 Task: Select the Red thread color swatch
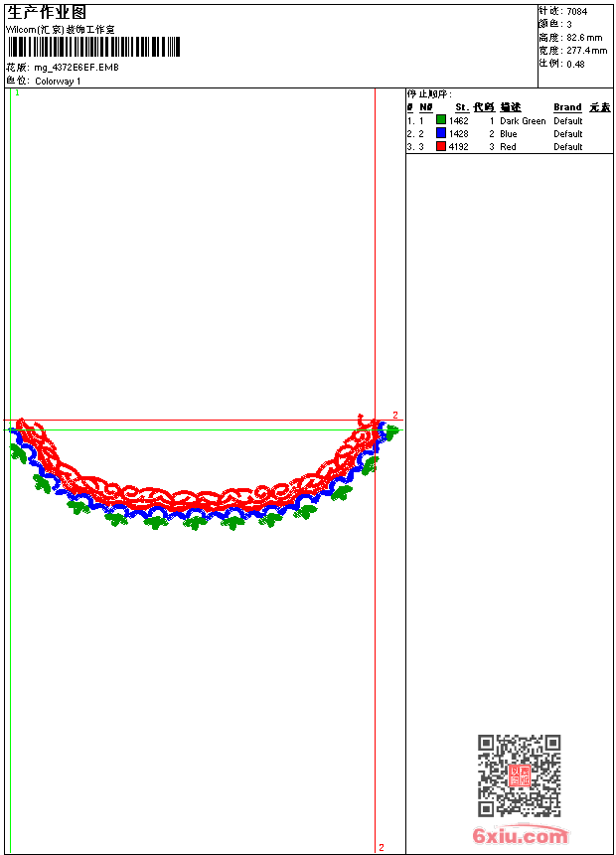(x=441, y=146)
